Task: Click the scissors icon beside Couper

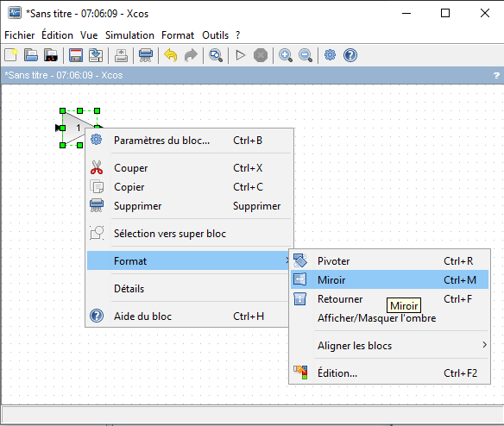Action: coord(97,167)
